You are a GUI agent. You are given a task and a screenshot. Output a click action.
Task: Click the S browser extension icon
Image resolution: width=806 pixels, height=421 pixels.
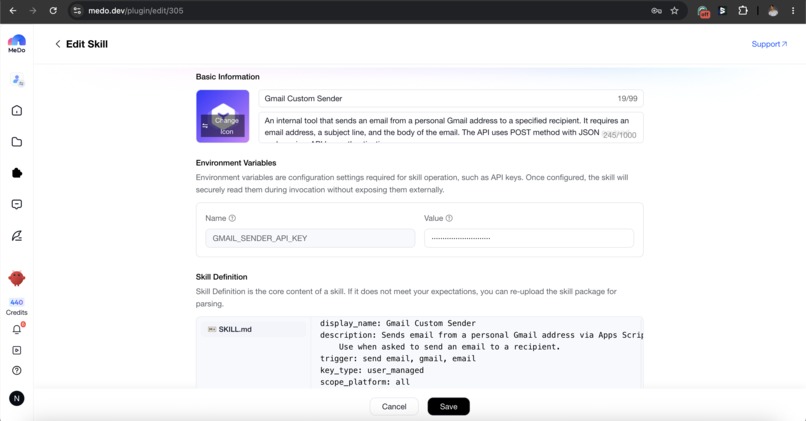723,10
